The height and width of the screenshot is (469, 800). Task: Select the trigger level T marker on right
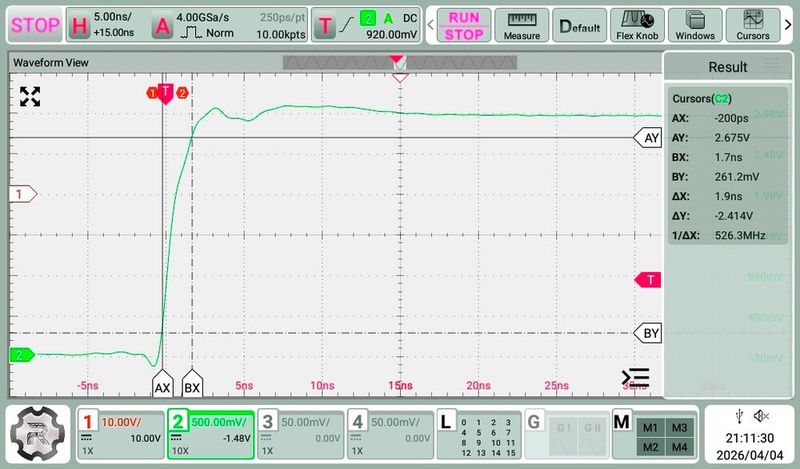tap(648, 280)
